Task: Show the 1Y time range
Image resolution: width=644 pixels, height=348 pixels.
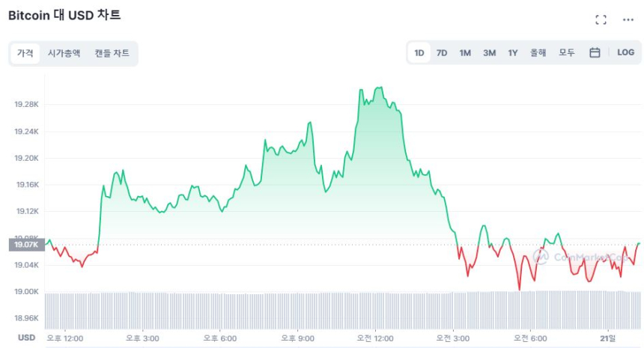Action: 513,52
